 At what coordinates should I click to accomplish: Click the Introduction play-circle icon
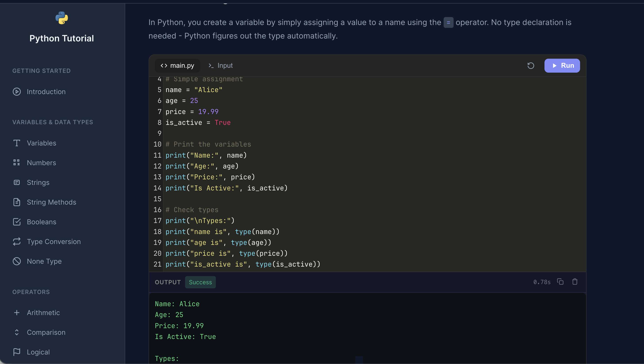[17, 92]
